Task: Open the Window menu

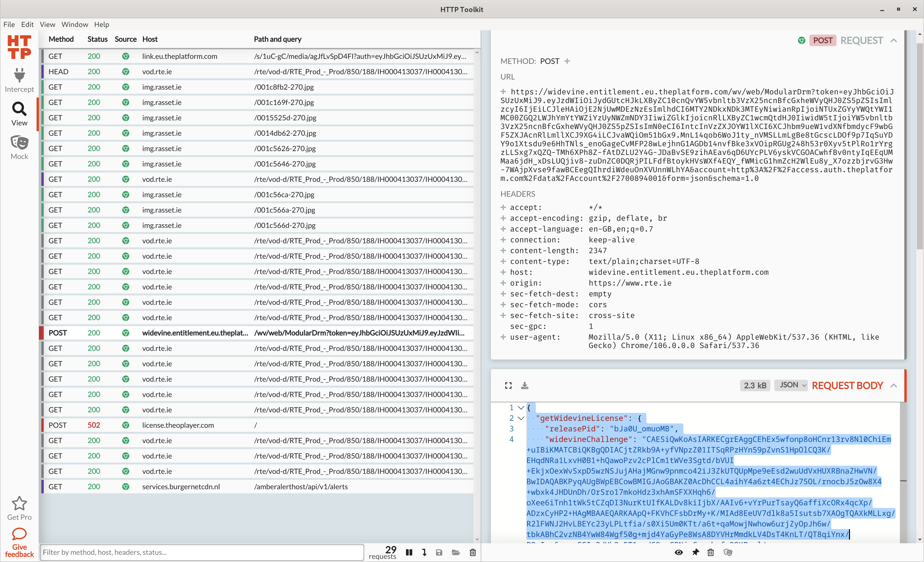Action: pyautogui.click(x=75, y=24)
